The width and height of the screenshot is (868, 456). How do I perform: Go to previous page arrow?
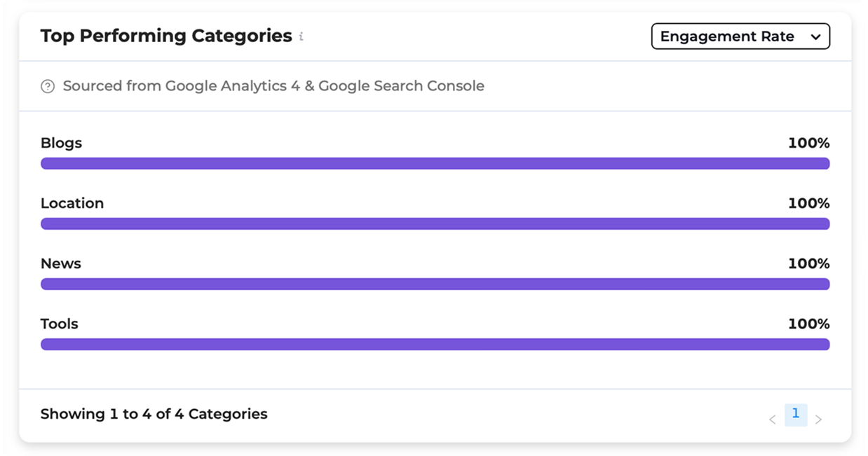pyautogui.click(x=772, y=420)
